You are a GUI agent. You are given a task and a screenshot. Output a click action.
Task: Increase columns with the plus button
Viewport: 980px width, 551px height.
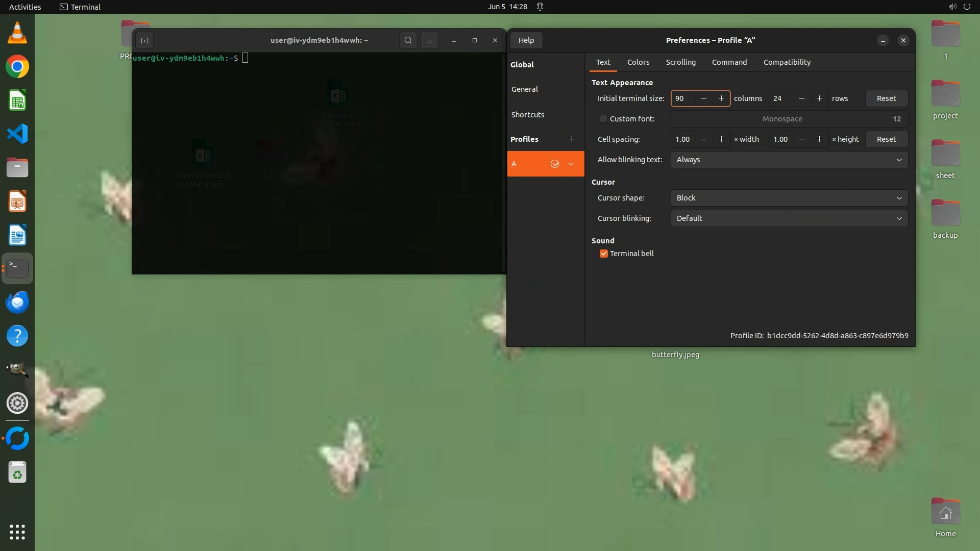click(x=721, y=98)
